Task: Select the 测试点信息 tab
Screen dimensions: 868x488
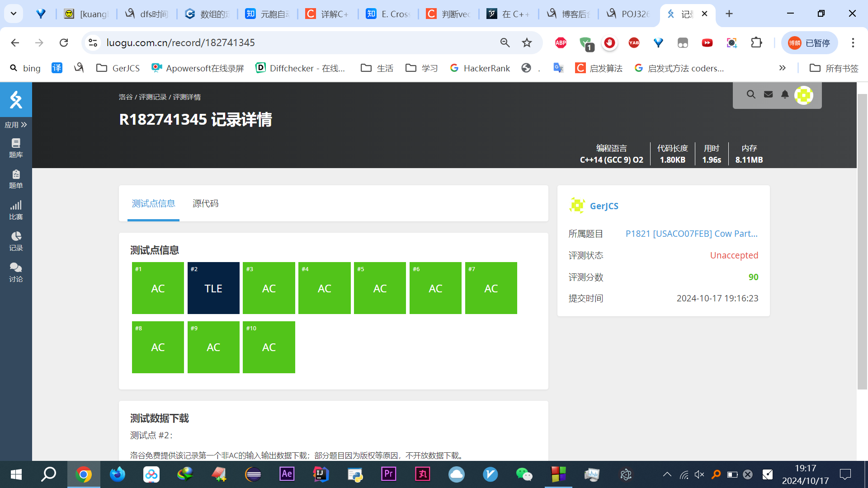Action: pos(153,203)
